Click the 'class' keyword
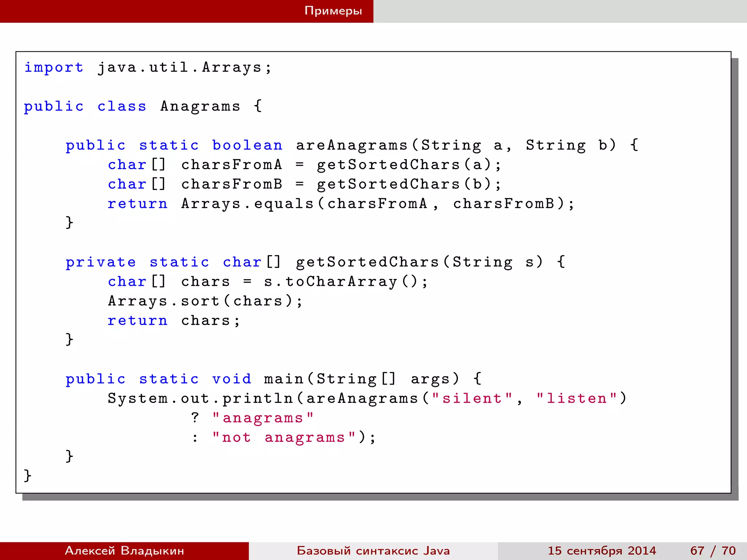The image size is (747, 560). pos(122,106)
